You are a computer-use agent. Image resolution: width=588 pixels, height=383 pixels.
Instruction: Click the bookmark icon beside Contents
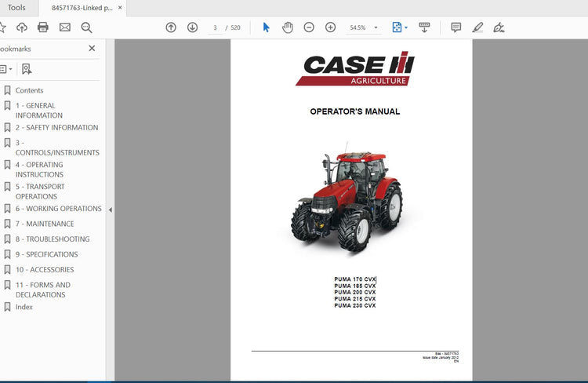click(x=7, y=90)
